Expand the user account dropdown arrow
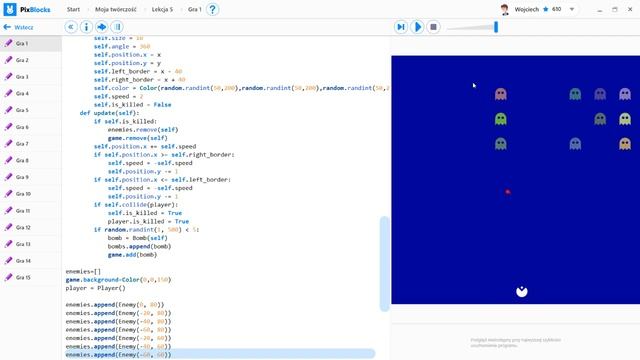This screenshot has width=640, height=360. point(572,9)
